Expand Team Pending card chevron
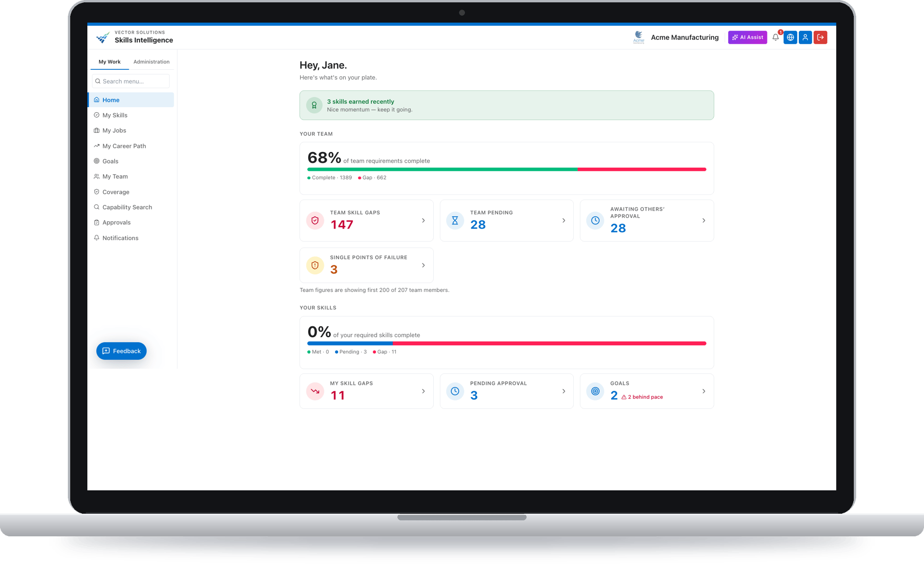The height and width of the screenshot is (564, 924). tap(564, 220)
